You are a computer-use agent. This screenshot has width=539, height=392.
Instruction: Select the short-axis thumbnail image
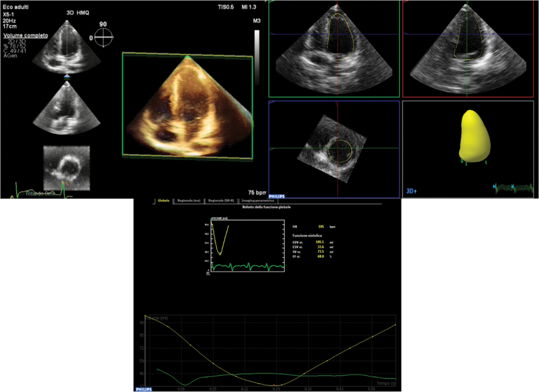66,168
